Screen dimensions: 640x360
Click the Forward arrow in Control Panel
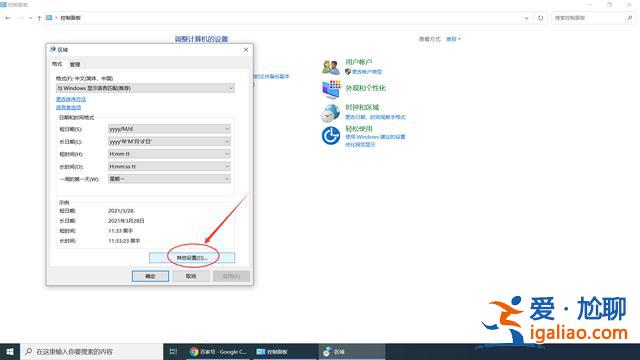20,18
